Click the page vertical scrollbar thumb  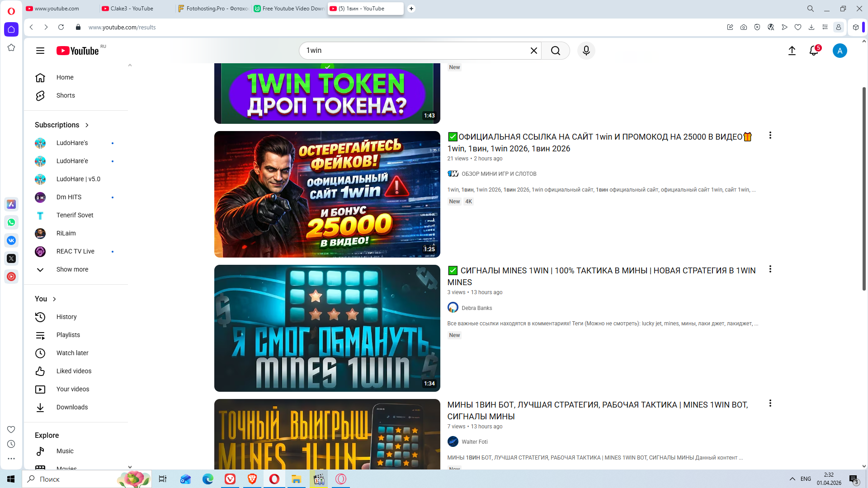coord(864,190)
